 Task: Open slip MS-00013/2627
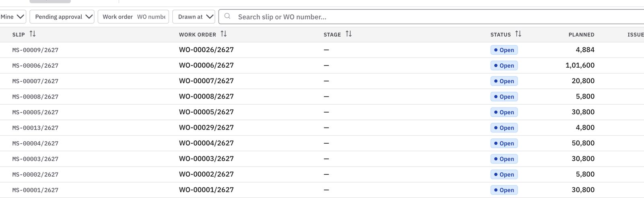(x=35, y=128)
